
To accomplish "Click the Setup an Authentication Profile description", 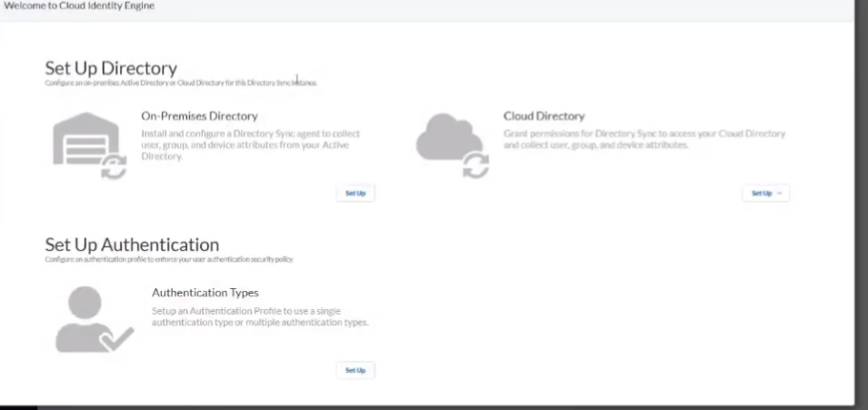I will click(x=260, y=316).
